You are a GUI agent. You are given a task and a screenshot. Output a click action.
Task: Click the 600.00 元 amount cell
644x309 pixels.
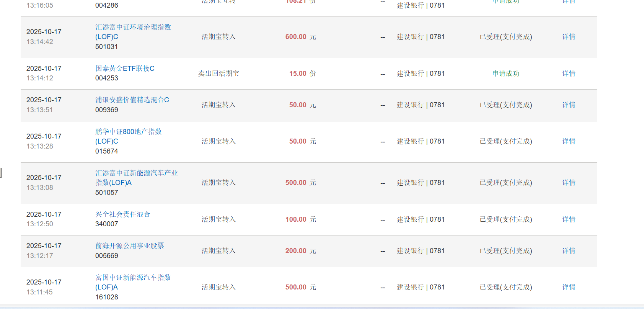[300, 37]
